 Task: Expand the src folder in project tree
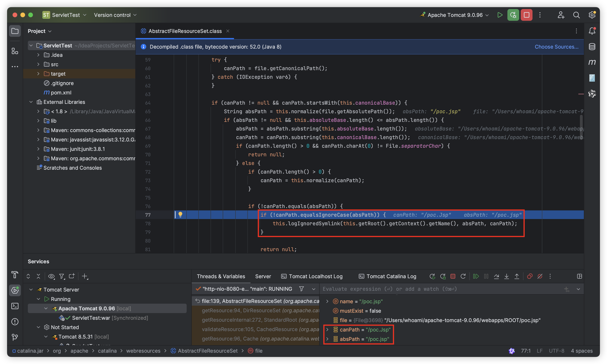click(38, 64)
